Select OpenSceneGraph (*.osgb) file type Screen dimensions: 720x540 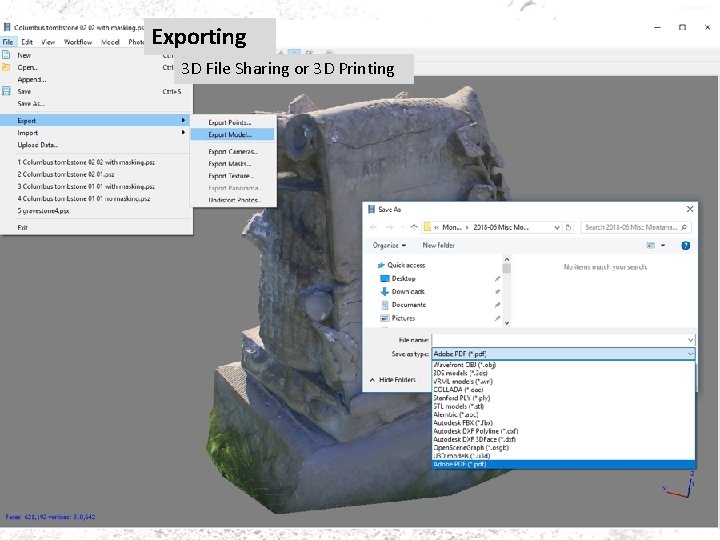(563, 448)
